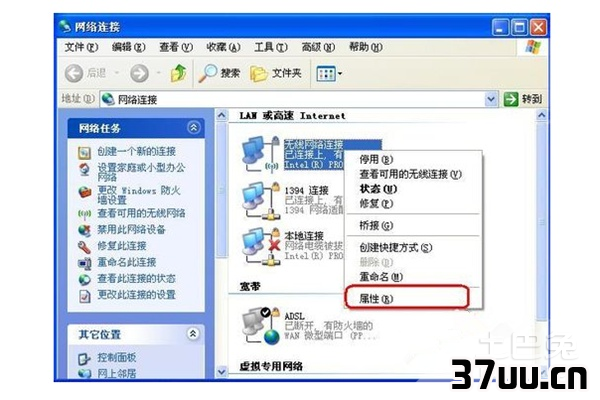600x400 pixels.
Task: Collapse the 网络任务 panel chevron
Action: point(194,127)
